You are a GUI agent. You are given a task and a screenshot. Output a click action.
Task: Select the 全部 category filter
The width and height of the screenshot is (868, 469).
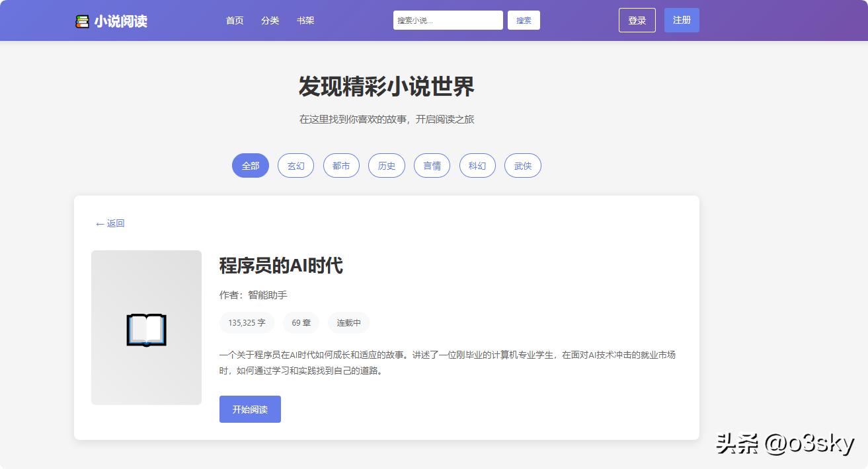(x=250, y=166)
